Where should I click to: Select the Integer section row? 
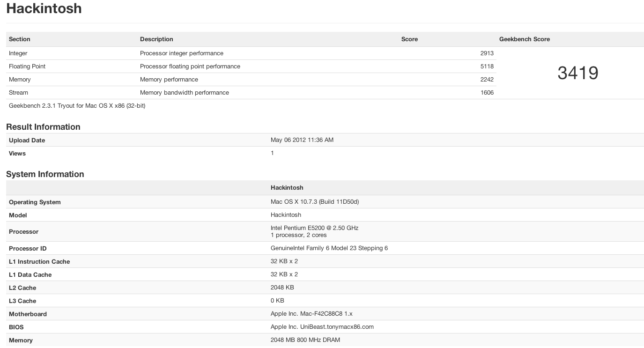(18, 53)
